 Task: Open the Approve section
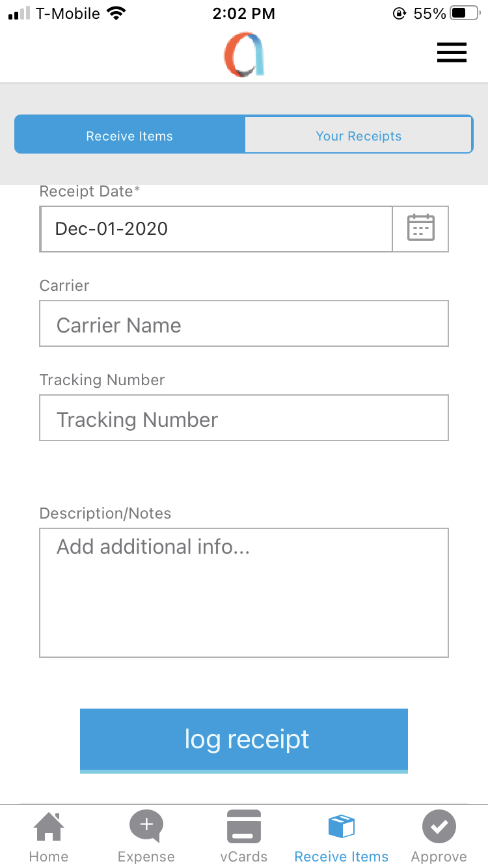click(x=439, y=837)
